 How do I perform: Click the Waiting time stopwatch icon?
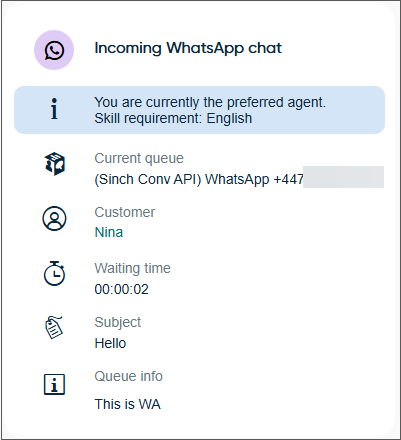(54, 274)
